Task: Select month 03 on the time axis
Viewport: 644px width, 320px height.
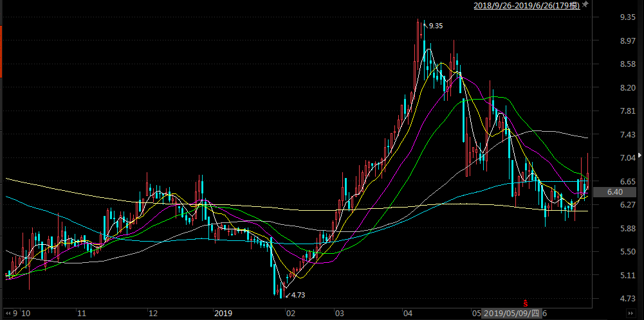Action: pos(339,314)
